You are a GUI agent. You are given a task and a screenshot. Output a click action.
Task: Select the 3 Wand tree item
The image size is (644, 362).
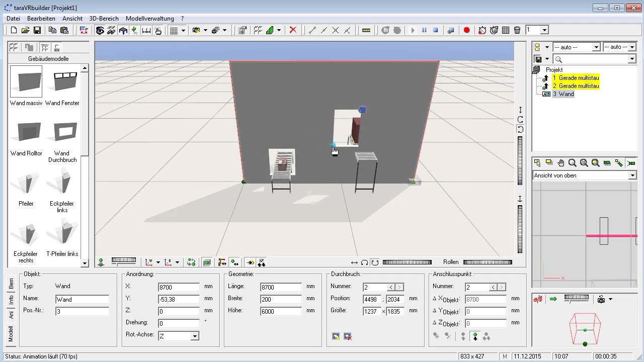pyautogui.click(x=563, y=94)
